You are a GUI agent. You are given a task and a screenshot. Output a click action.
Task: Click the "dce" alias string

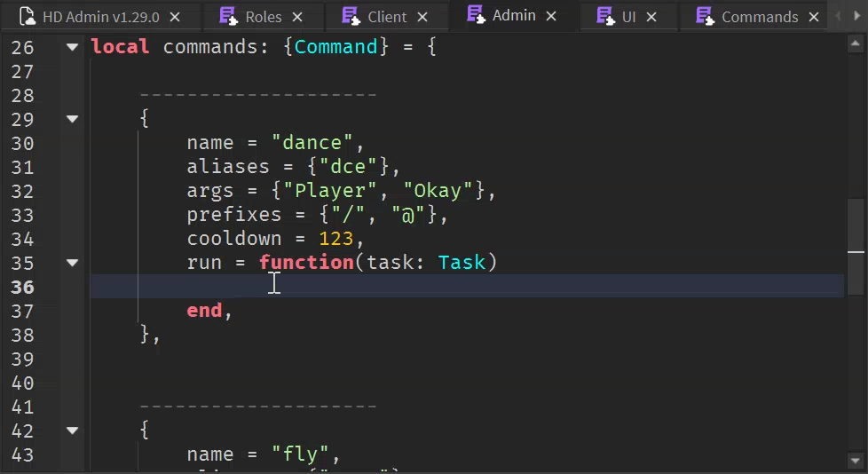(348, 167)
